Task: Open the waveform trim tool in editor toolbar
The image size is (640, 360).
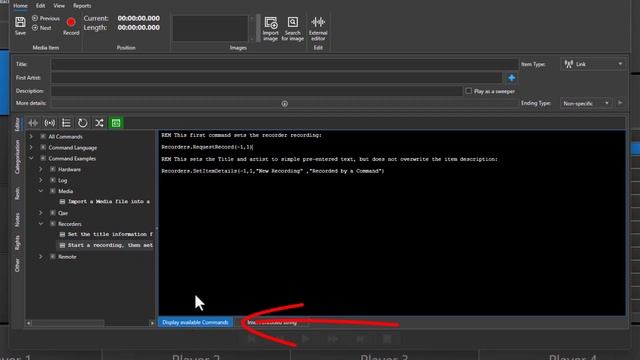Action: (33, 123)
